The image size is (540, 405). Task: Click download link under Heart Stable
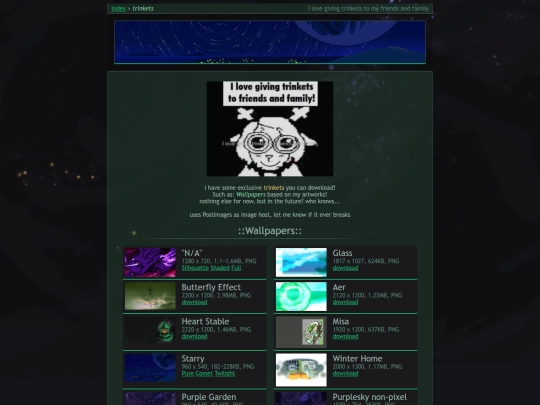pos(194,336)
